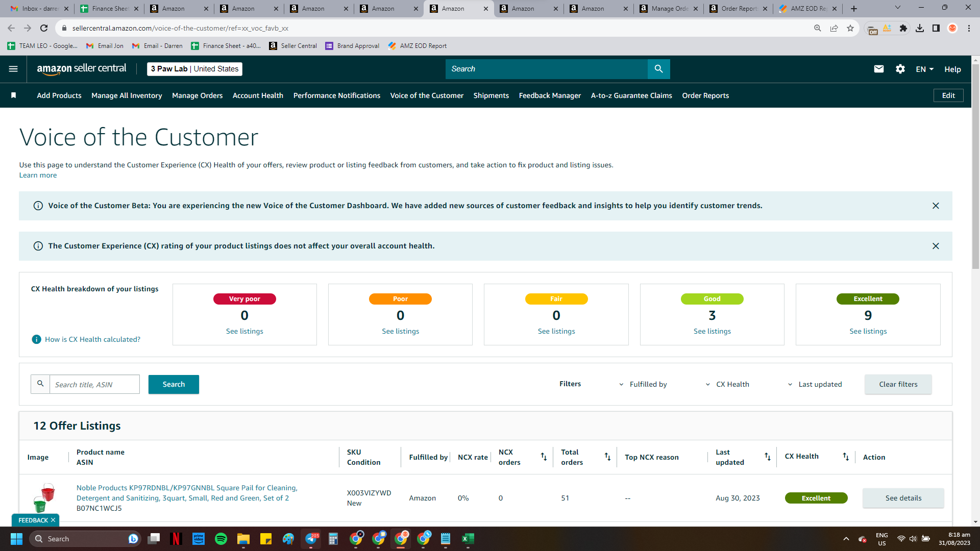Open Account Health from the nav bar
980x551 pixels.
tap(258, 95)
